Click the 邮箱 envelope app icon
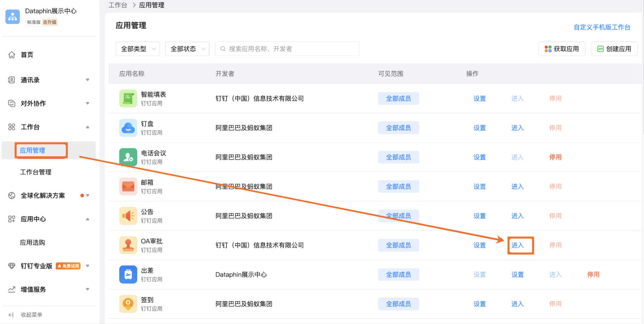Viewport: 644px width, 324px height. click(x=128, y=186)
